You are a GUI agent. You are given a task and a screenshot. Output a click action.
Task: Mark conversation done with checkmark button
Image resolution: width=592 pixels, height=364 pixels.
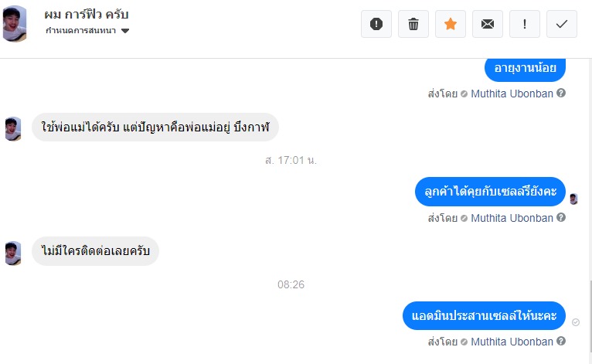[x=562, y=24]
